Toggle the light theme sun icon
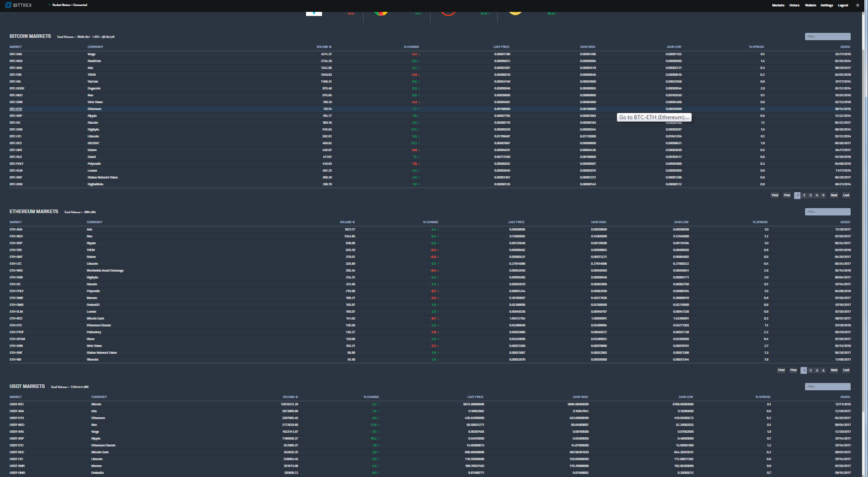 (858, 5)
